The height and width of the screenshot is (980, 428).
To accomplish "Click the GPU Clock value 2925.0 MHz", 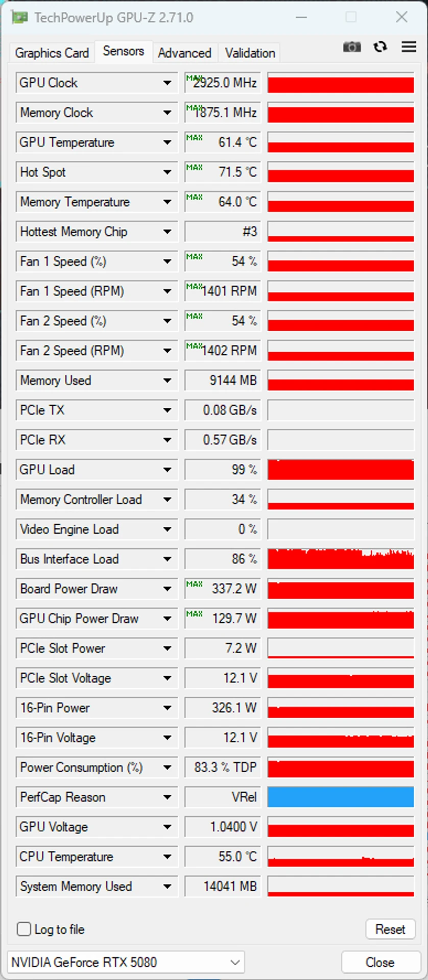I will click(223, 83).
